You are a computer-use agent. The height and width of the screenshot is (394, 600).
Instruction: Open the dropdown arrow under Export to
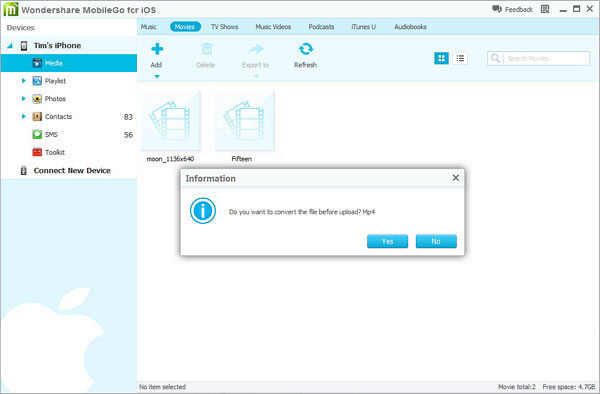256,77
